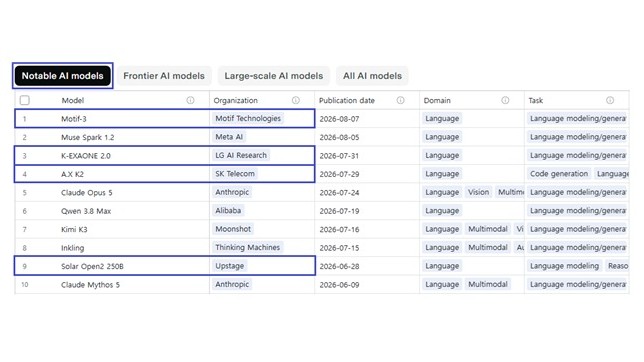Tick the select-all checkbox in header

click(25, 100)
